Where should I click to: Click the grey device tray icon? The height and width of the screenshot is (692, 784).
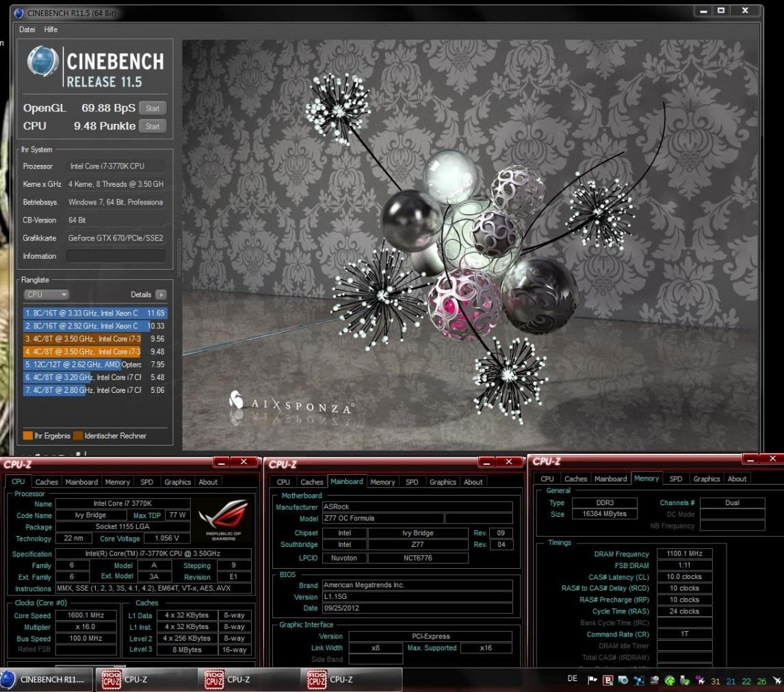point(654,680)
